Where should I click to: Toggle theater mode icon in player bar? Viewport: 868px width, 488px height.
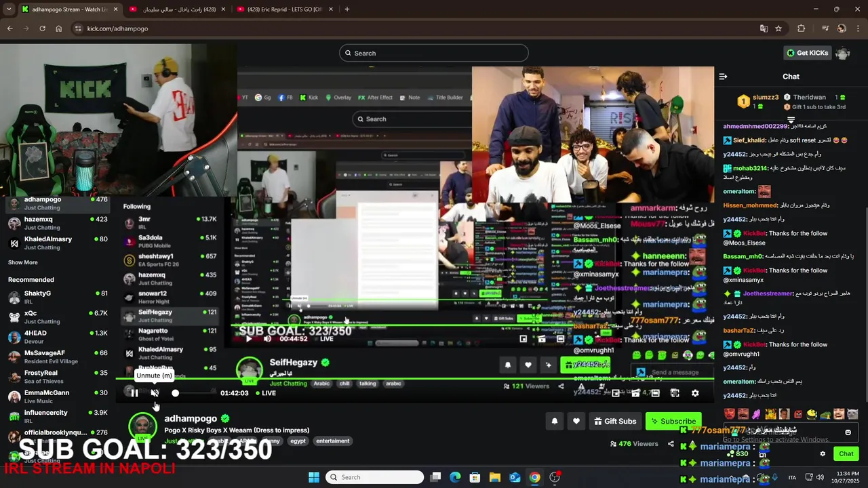(x=655, y=393)
